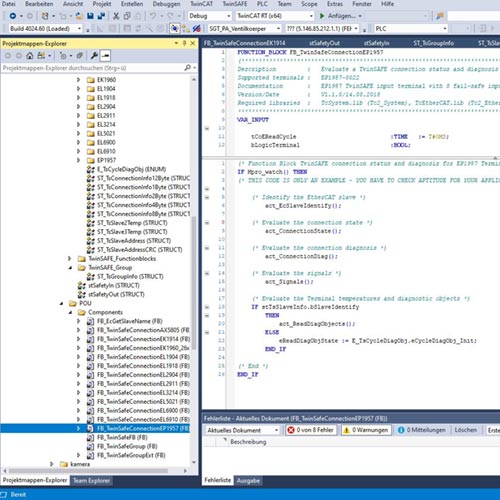500x500 pixels.
Task: Collapse the POU folder
Action: [x=61, y=303]
